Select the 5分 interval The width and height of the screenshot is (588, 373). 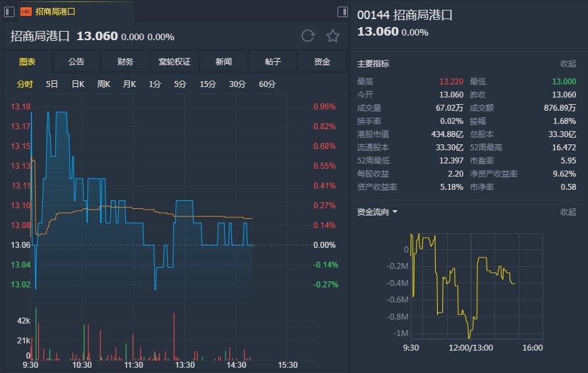(180, 84)
